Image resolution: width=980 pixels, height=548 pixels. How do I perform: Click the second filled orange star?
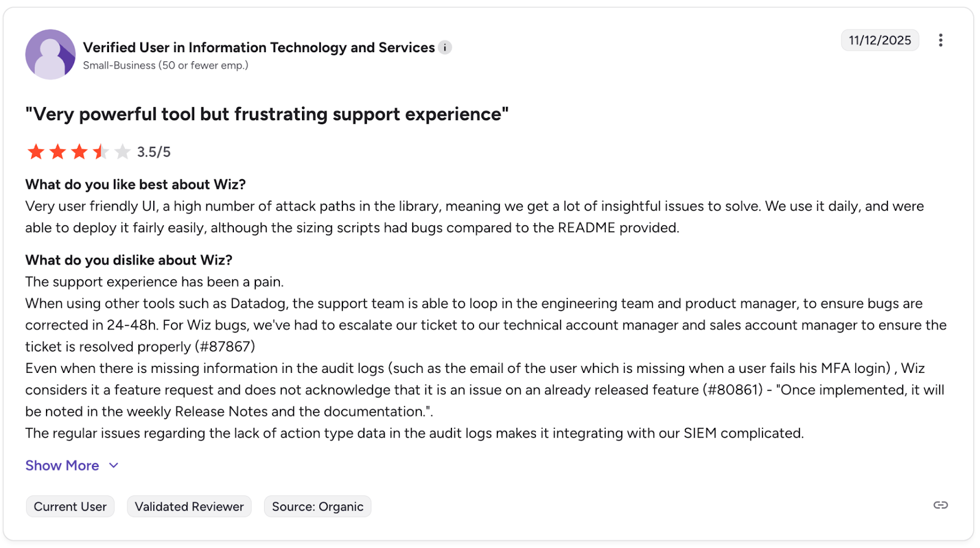(58, 151)
